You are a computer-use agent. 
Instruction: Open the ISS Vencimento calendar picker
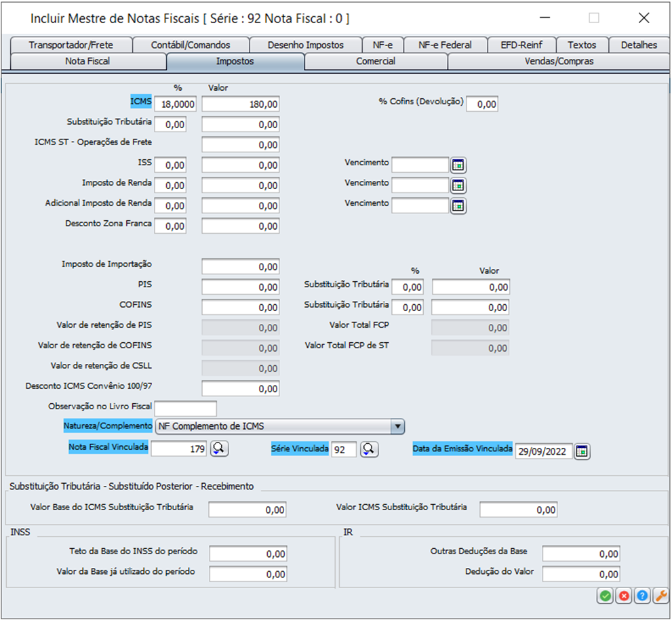[x=459, y=165]
